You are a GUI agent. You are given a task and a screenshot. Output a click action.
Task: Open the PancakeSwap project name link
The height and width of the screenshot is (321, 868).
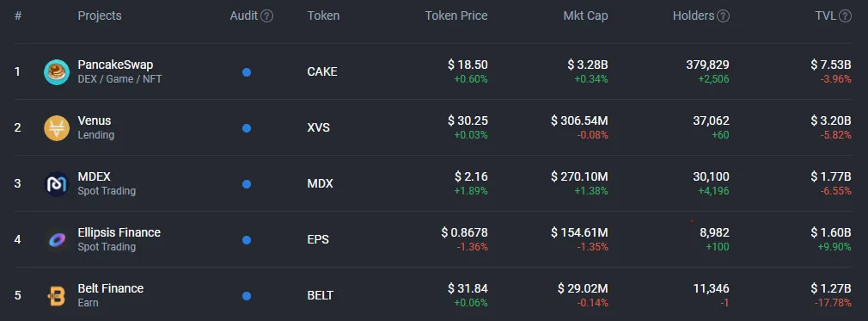click(115, 65)
